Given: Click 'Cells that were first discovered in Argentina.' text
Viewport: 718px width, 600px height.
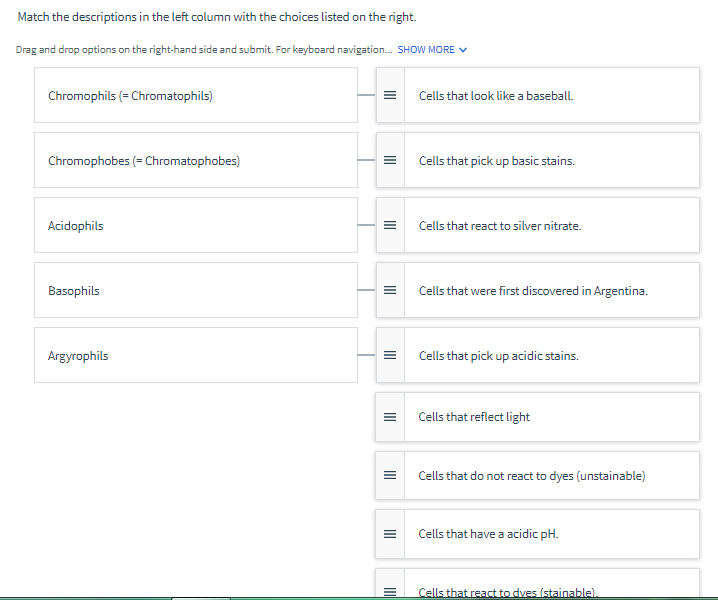Looking at the screenshot, I should (x=533, y=291).
